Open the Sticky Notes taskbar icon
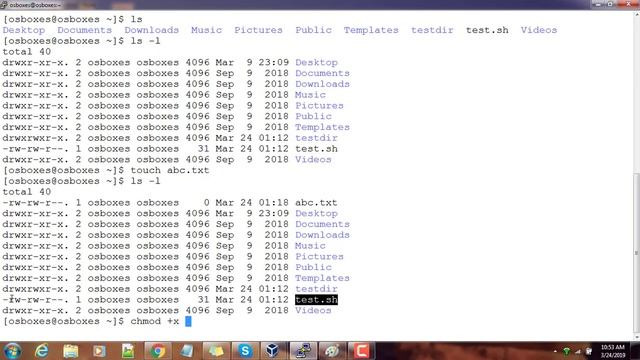Image resolution: width=640 pixels, height=360 pixels. point(216,351)
